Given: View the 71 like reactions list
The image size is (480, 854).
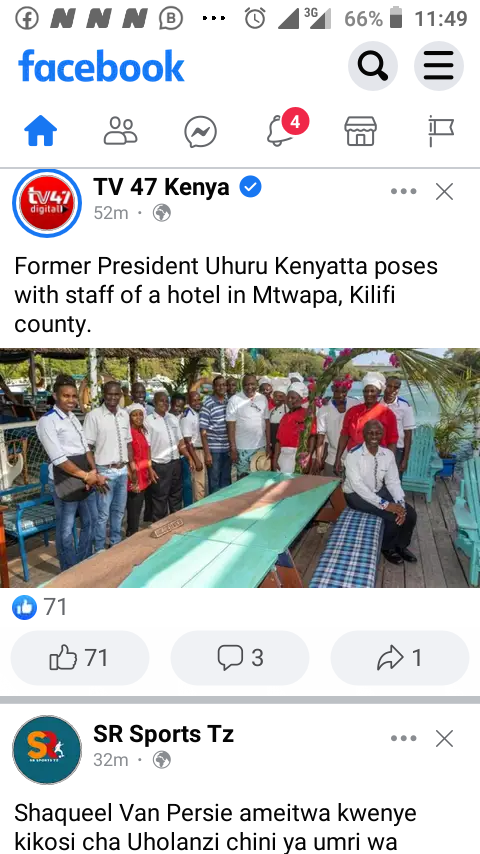Looking at the screenshot, I should [x=40, y=607].
